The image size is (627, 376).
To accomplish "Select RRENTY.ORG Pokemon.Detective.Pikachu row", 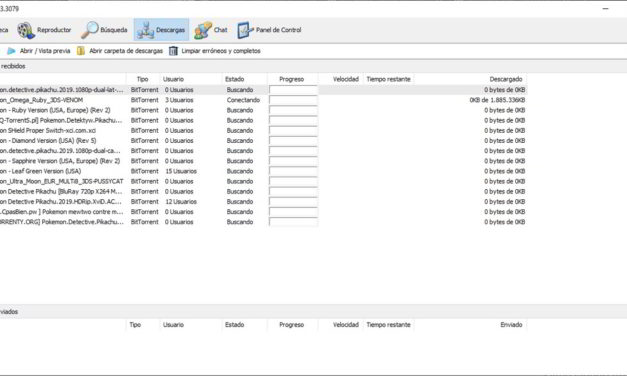I will tap(263, 222).
